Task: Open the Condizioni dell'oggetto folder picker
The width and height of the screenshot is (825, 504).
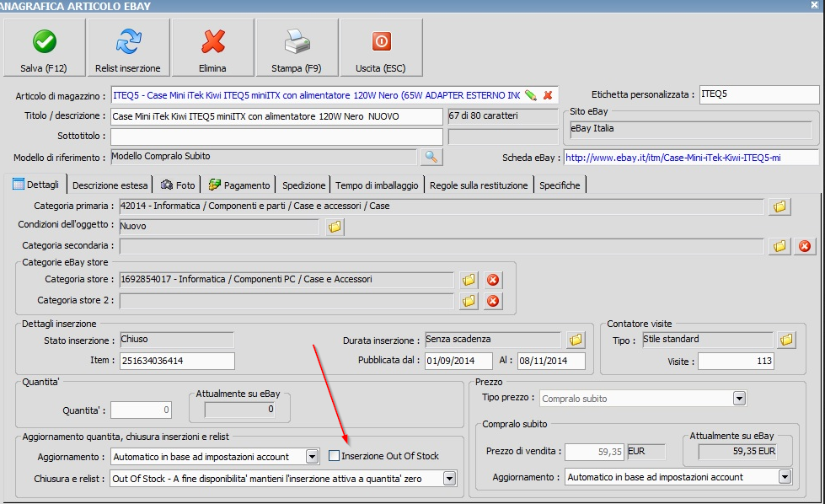Action: (335, 227)
